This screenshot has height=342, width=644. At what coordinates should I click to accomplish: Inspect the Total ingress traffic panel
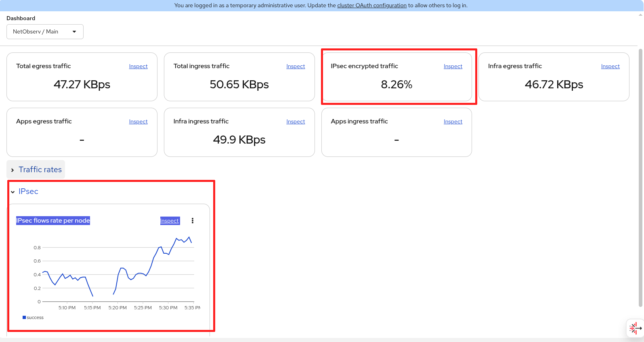click(295, 67)
